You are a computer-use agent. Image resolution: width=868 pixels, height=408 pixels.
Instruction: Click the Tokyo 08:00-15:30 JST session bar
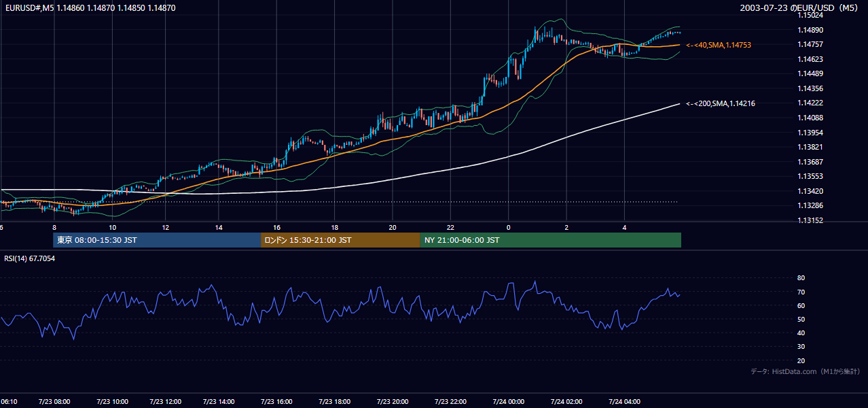click(x=157, y=240)
